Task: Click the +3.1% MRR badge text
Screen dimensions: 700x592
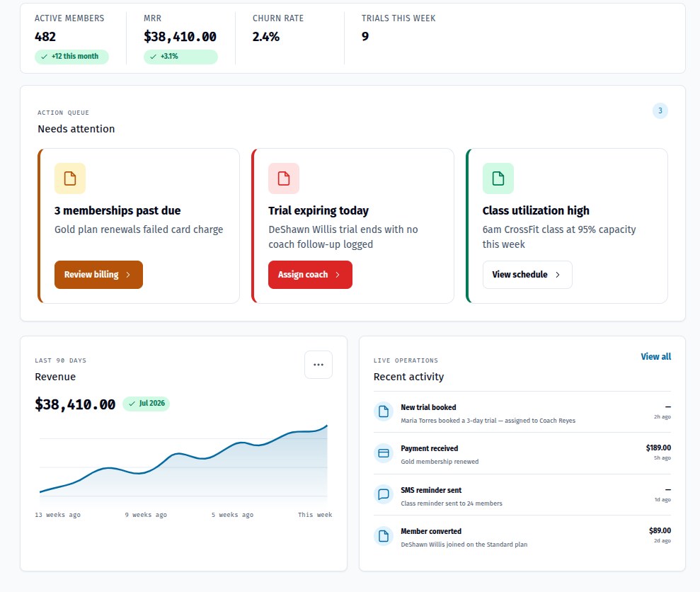Action: pyautogui.click(x=169, y=56)
